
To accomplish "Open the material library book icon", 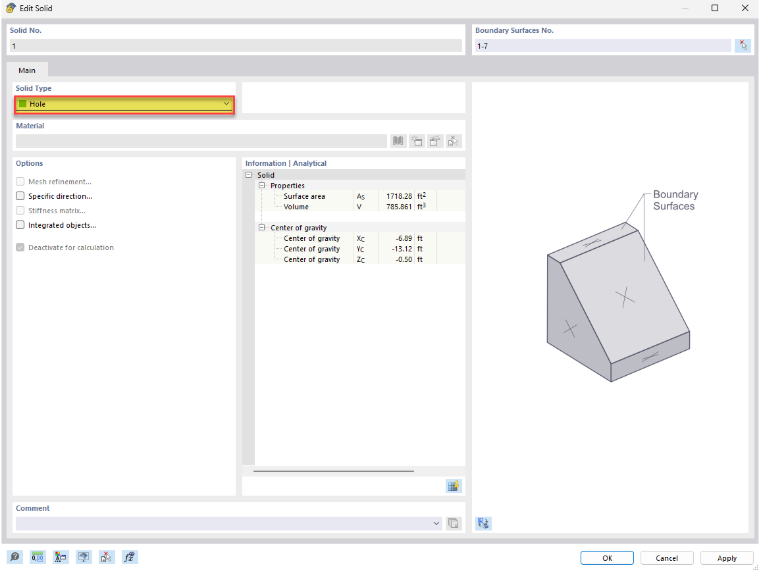I will 398,141.
